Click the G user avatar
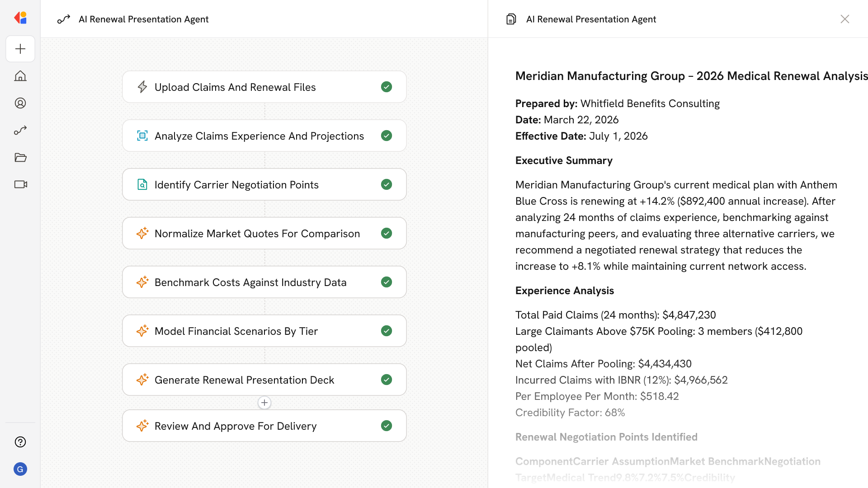 (x=20, y=469)
